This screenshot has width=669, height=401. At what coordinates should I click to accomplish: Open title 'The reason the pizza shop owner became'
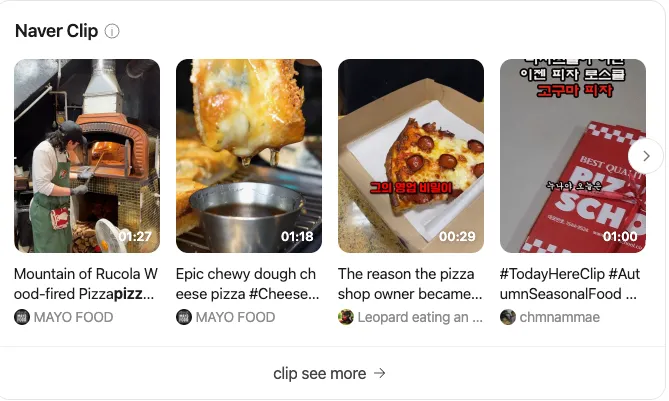point(410,284)
